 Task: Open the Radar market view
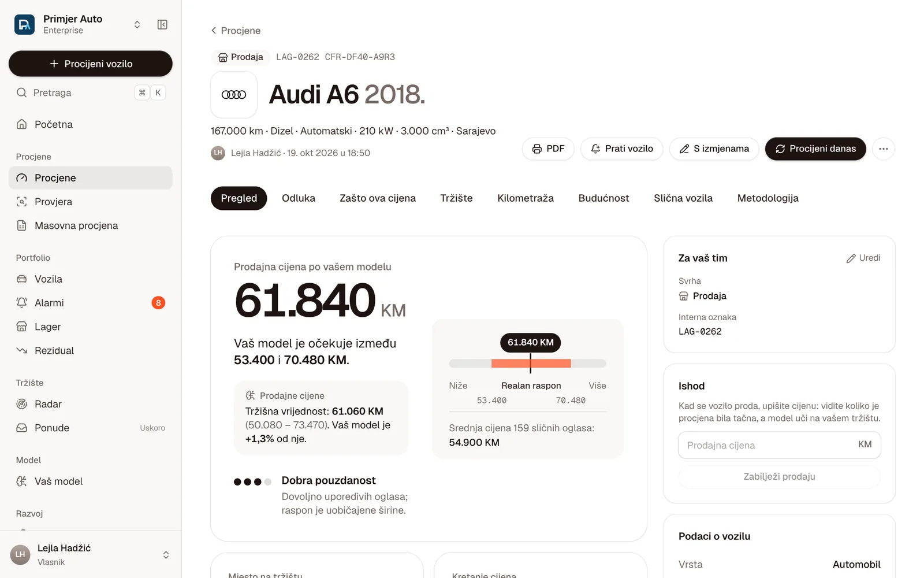click(91, 404)
